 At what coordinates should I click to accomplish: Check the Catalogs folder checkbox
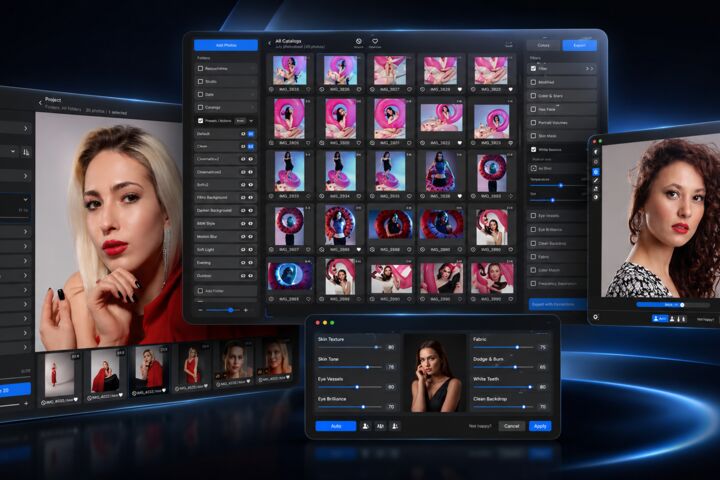(200, 107)
